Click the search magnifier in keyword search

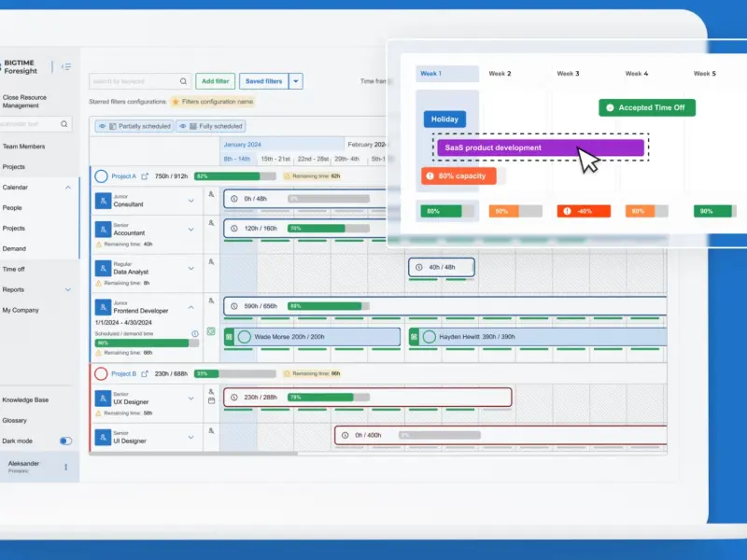tap(183, 81)
